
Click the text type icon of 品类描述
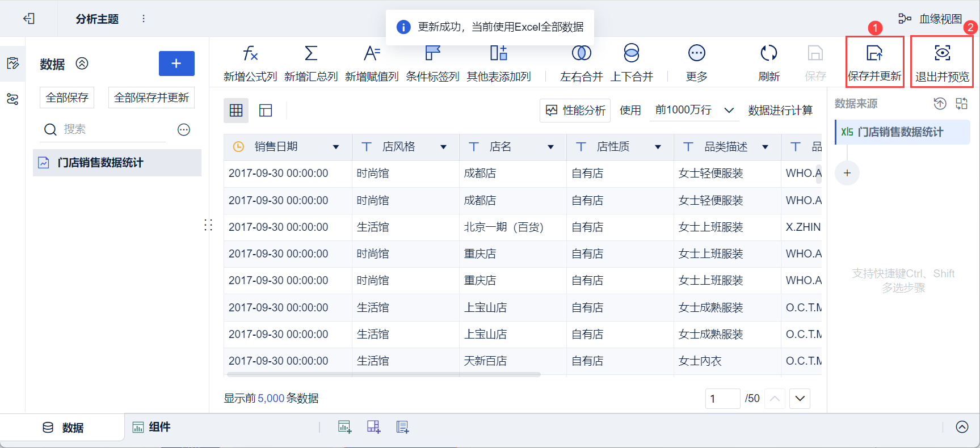[688, 147]
